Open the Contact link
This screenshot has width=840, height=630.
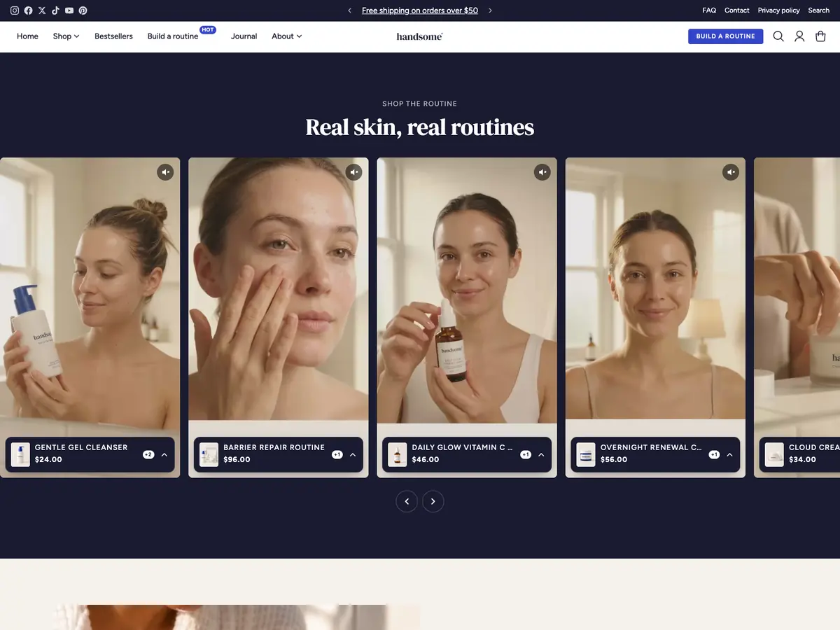click(737, 10)
